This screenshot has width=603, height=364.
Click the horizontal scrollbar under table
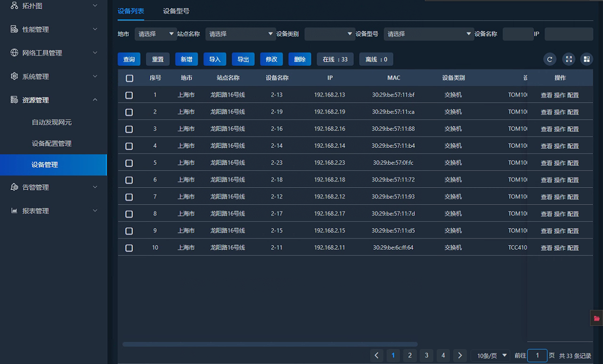pos(270,344)
